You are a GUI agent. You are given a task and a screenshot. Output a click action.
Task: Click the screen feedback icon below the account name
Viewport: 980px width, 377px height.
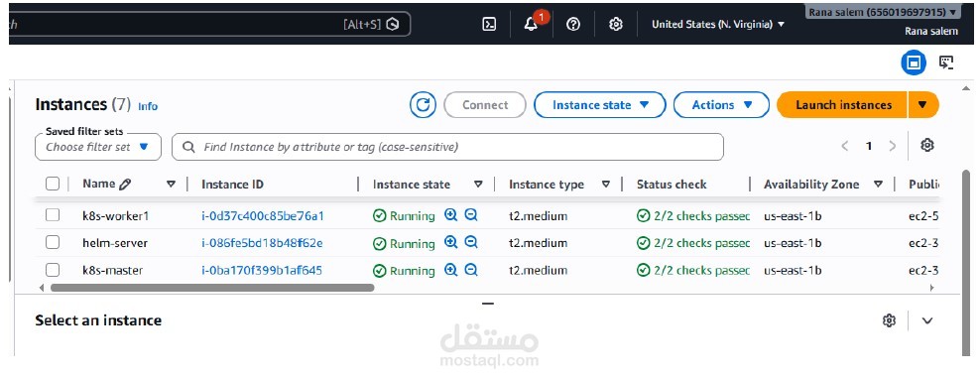tap(947, 63)
